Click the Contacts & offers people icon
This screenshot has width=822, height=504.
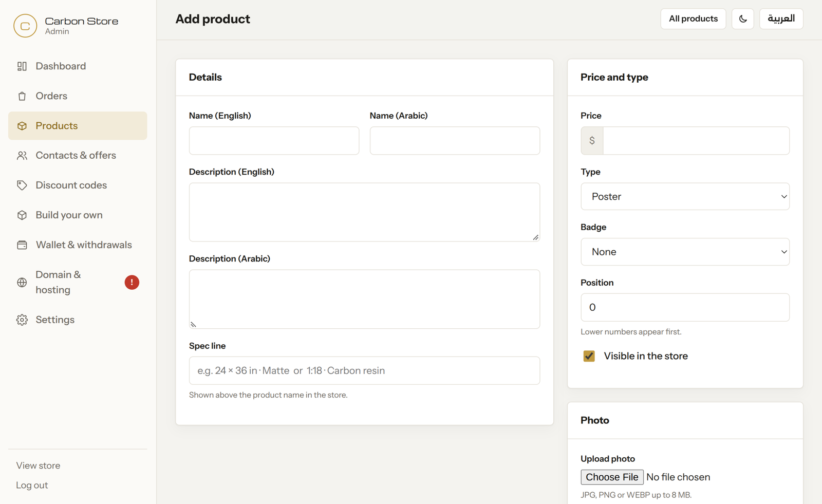coord(22,156)
